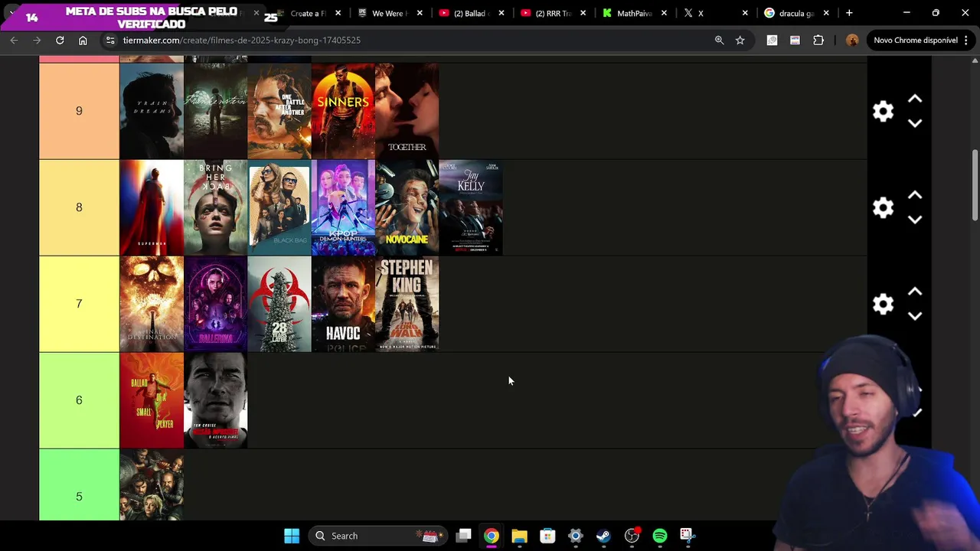Move tier 7 row down with arrow
980x551 pixels.
915,316
